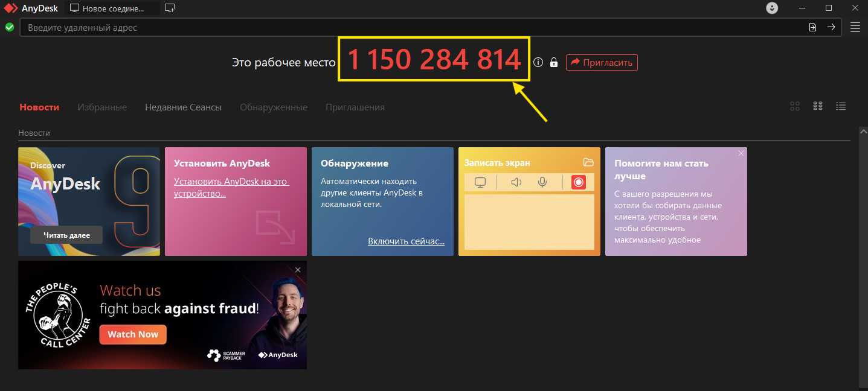Screen dimensions: 868x391
Task: Show the workplace info icon
Action: [538, 62]
